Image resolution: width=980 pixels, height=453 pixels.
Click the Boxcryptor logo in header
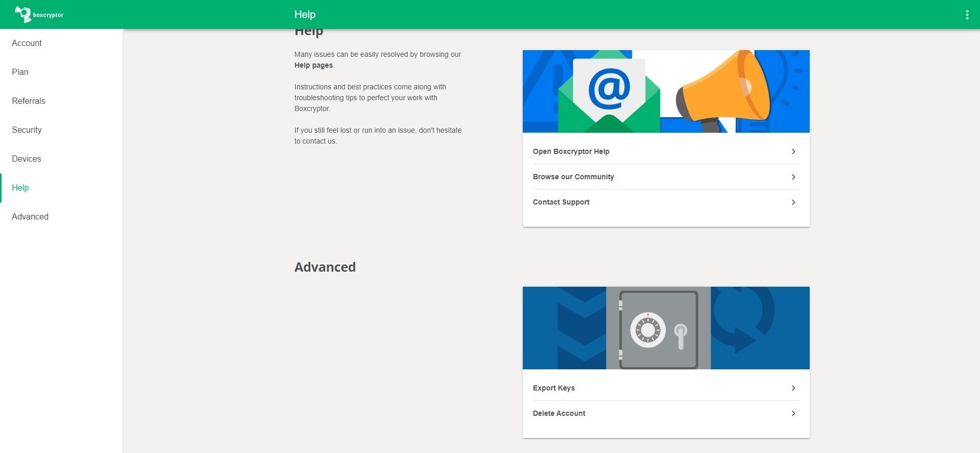click(39, 14)
